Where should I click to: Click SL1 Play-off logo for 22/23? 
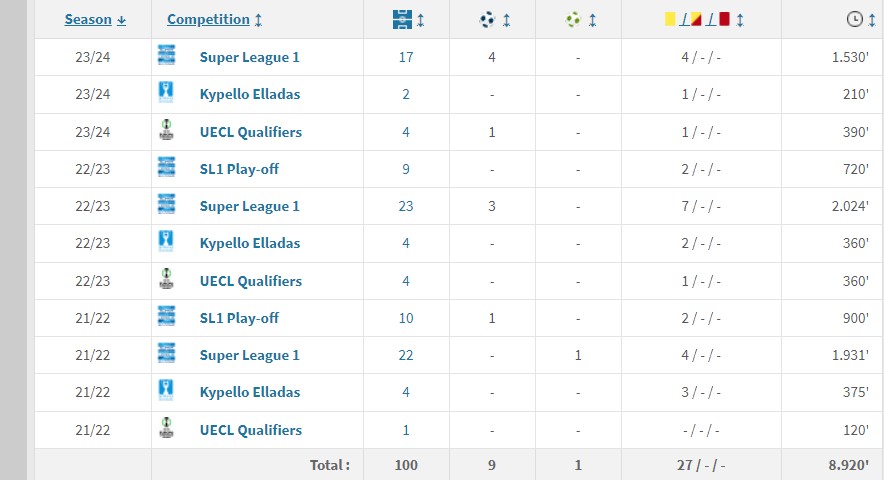[166, 168]
